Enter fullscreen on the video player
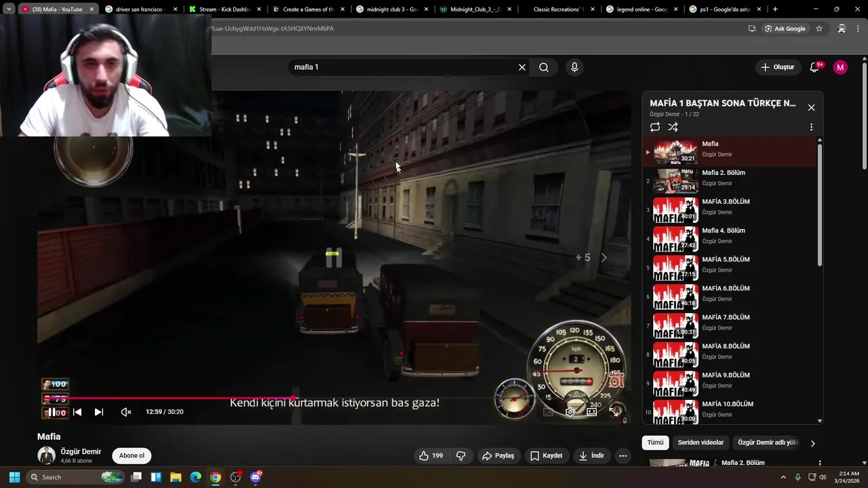The height and width of the screenshot is (488, 868). pyautogui.click(x=614, y=412)
